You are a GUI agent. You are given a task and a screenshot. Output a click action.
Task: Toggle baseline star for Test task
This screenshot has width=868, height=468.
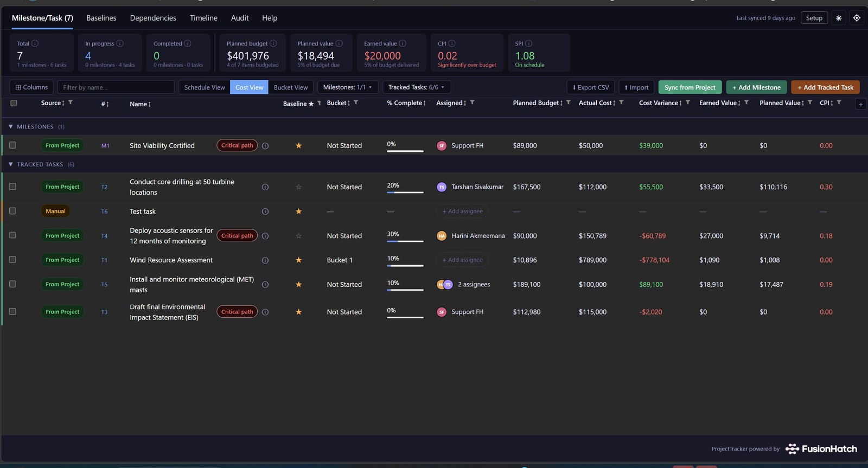(298, 211)
